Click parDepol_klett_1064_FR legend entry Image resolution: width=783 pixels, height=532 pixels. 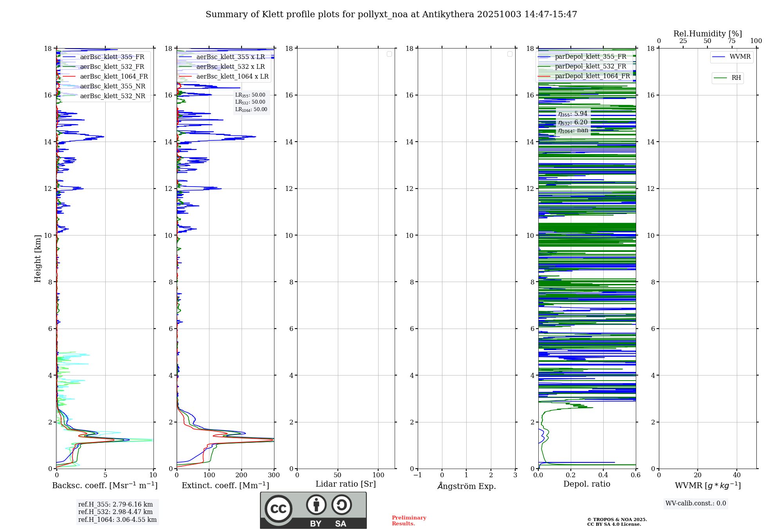pos(592,76)
